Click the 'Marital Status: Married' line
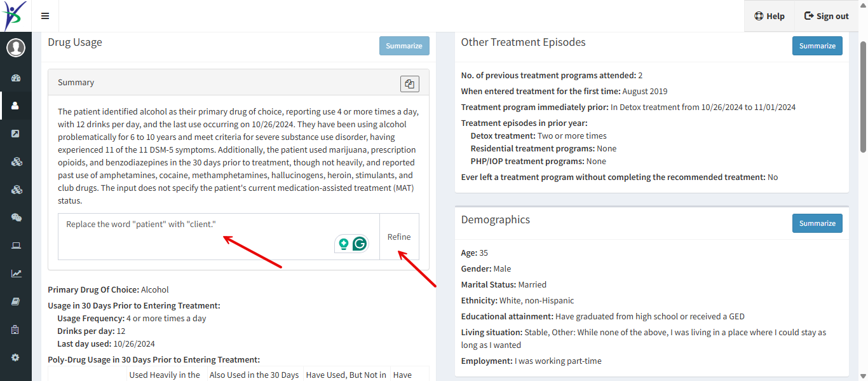868x381 pixels. [x=504, y=285]
